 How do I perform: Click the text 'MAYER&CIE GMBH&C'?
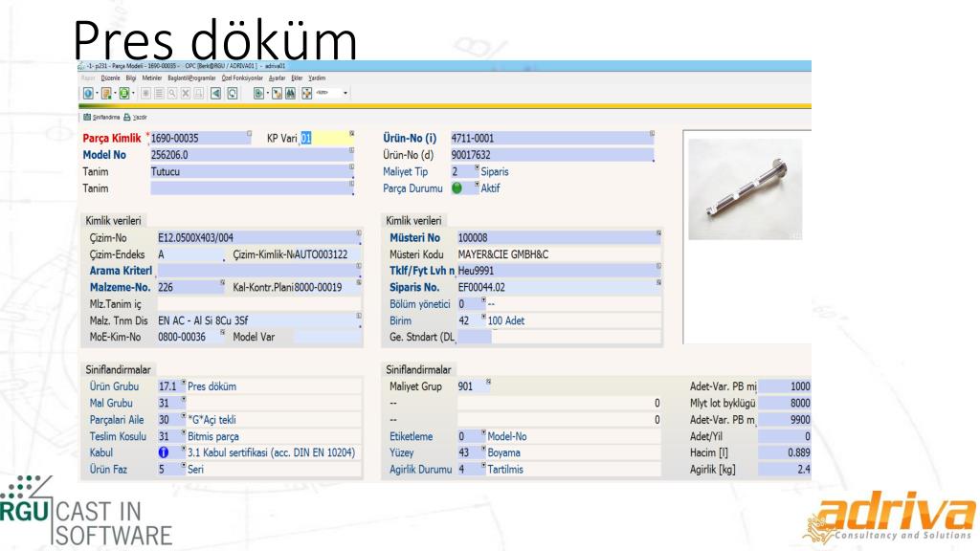(x=503, y=254)
